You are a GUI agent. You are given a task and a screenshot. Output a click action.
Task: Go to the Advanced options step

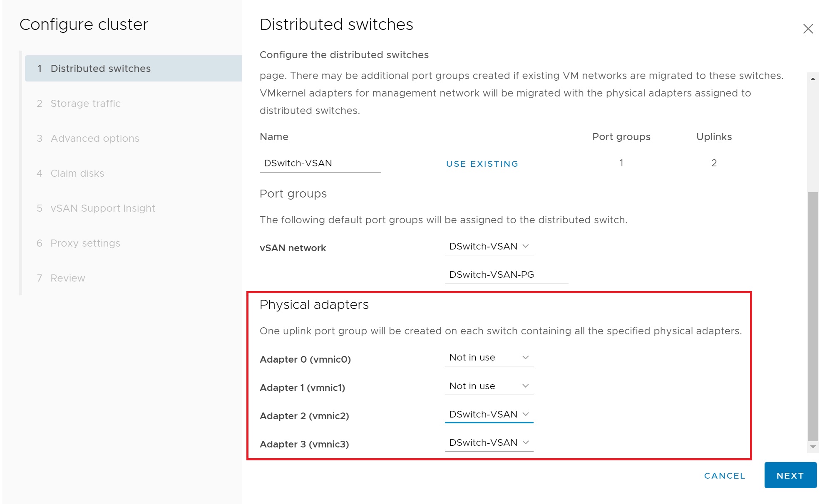(94, 138)
